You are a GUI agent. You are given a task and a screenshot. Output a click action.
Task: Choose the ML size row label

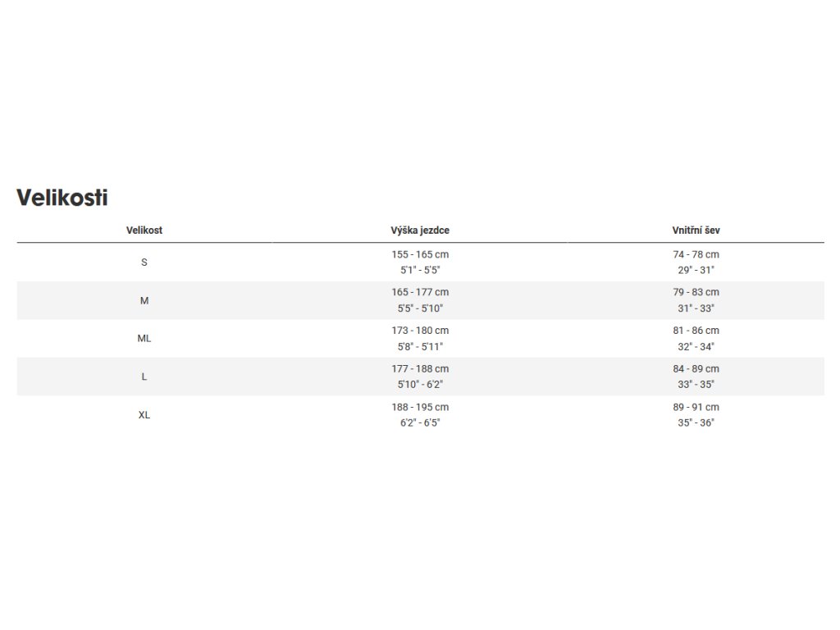pos(144,338)
